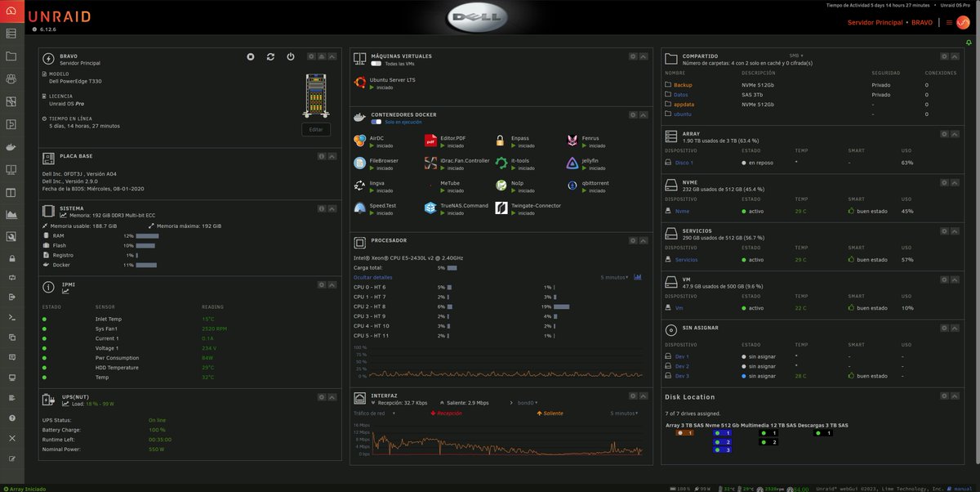Click the FileBrowser container icon
This screenshot has height=492, width=980.
pos(359,163)
